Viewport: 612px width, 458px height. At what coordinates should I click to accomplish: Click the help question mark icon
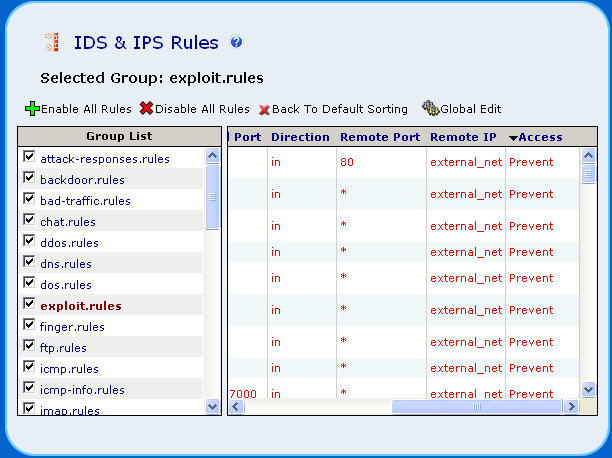click(236, 42)
